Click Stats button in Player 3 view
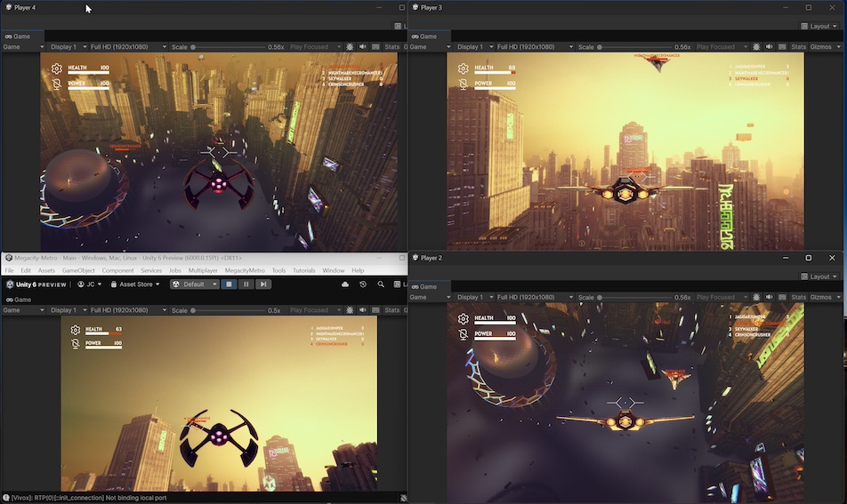Image resolution: width=847 pixels, height=504 pixels. pos(798,47)
